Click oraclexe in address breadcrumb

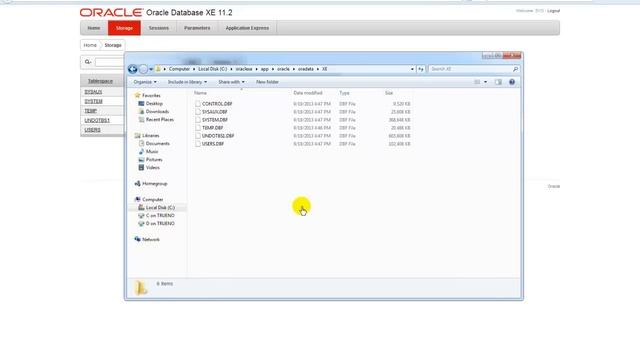[x=244, y=69]
